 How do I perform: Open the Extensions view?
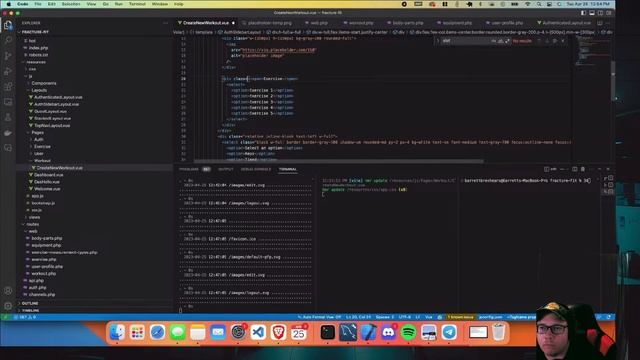[8, 87]
